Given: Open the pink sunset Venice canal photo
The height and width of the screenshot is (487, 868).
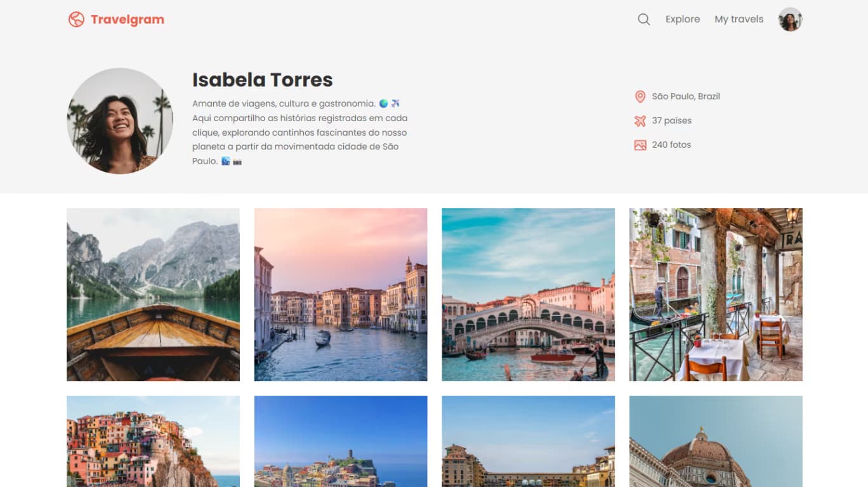Looking at the screenshot, I should click(x=341, y=294).
